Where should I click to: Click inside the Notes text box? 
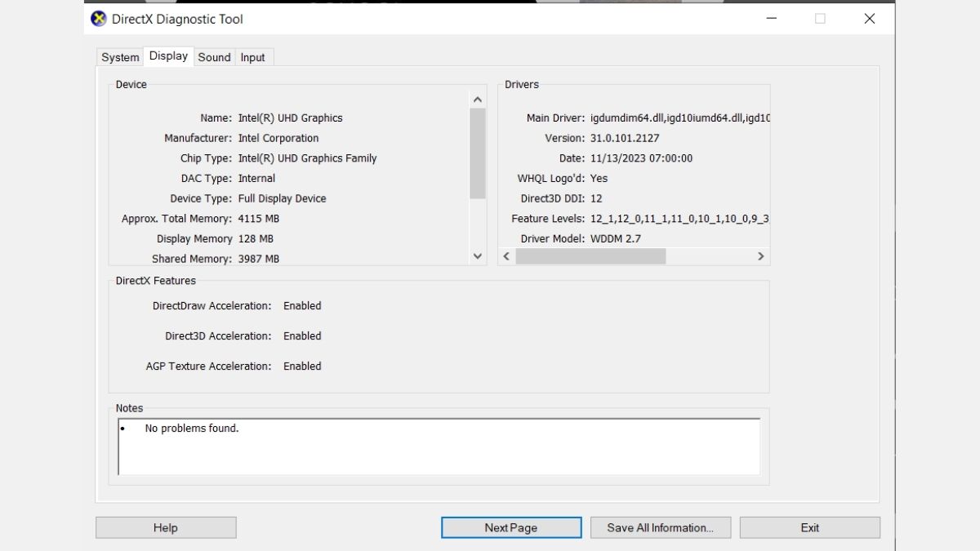pyautogui.click(x=439, y=447)
